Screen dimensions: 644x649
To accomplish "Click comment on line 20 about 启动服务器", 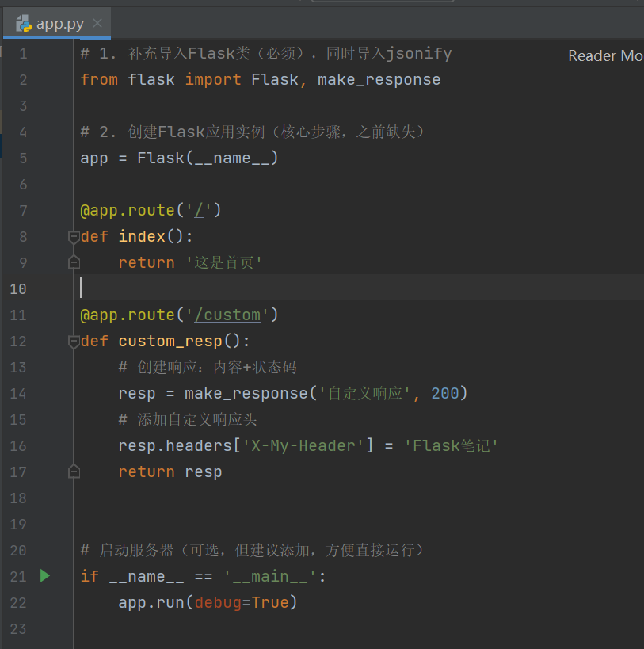I will (x=252, y=551).
